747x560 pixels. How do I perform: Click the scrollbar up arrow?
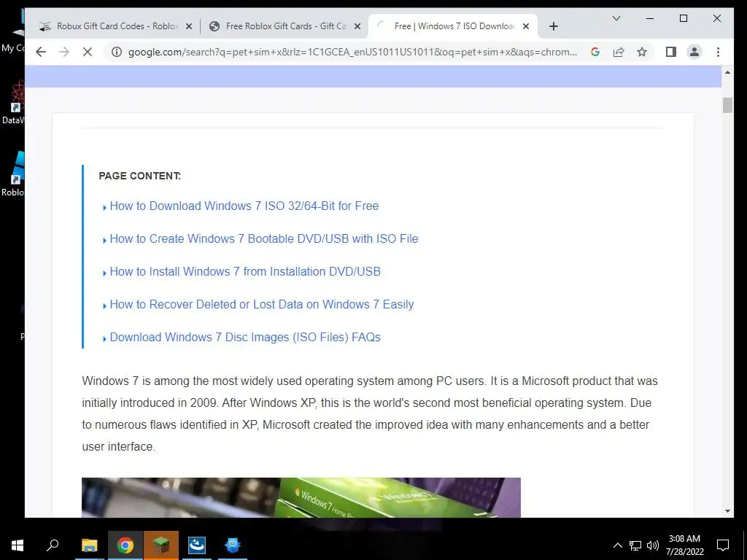pyautogui.click(x=727, y=72)
